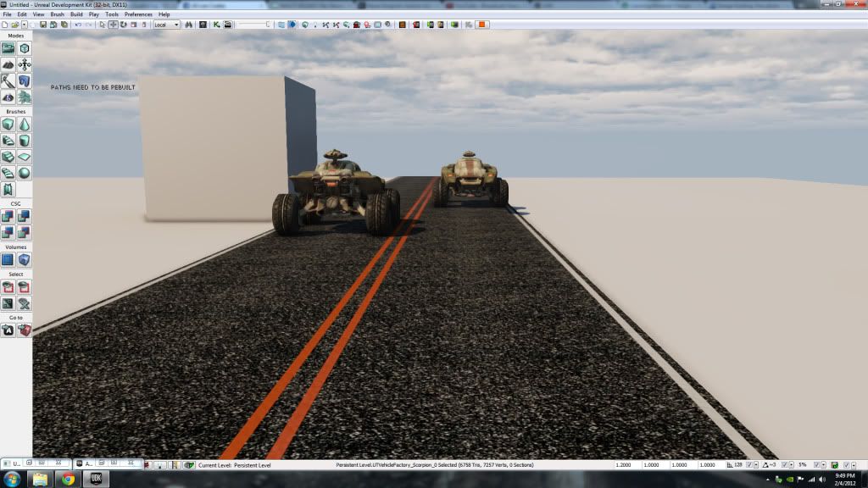This screenshot has width=868, height=488.
Task: Open grid size dropdown beside 128
Action: click(x=756, y=465)
